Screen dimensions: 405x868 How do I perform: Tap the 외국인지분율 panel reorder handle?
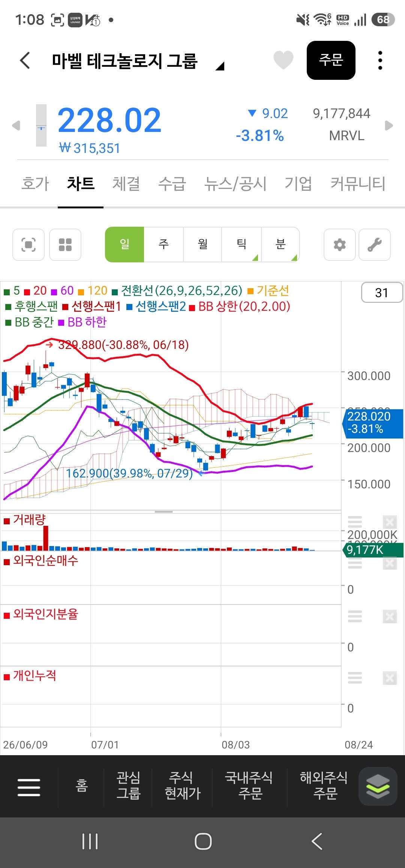point(355,616)
